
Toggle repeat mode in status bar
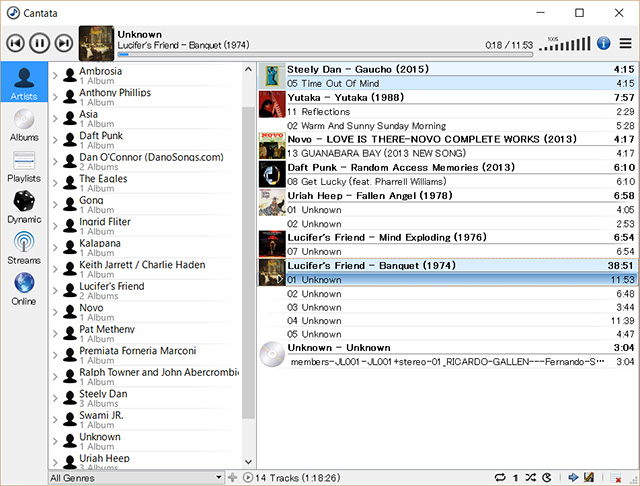[x=500, y=478]
